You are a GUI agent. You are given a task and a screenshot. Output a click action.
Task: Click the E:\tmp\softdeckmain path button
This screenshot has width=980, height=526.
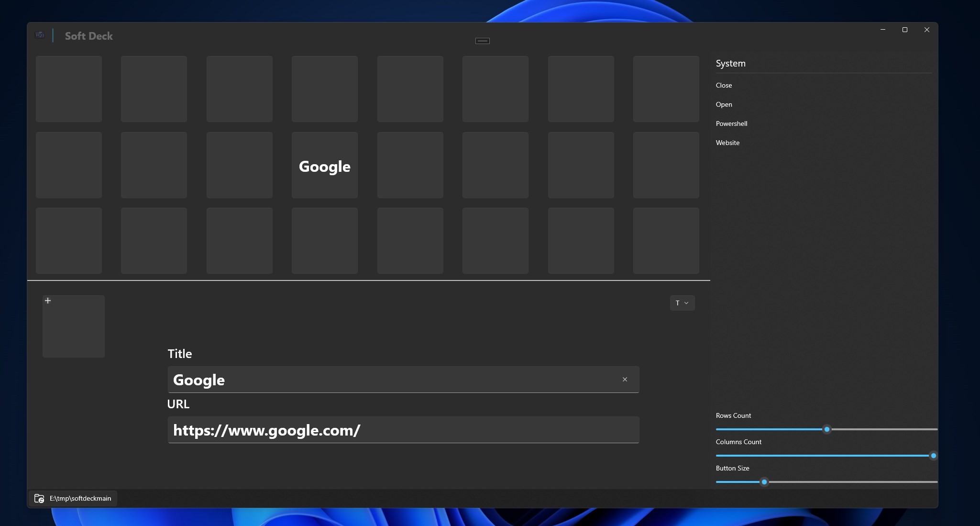pyautogui.click(x=73, y=498)
